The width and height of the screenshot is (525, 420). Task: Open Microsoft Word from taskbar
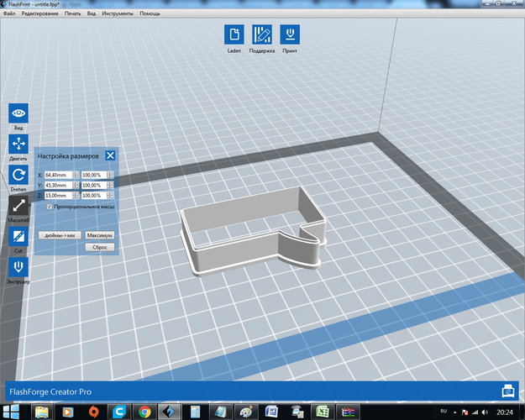271,412
